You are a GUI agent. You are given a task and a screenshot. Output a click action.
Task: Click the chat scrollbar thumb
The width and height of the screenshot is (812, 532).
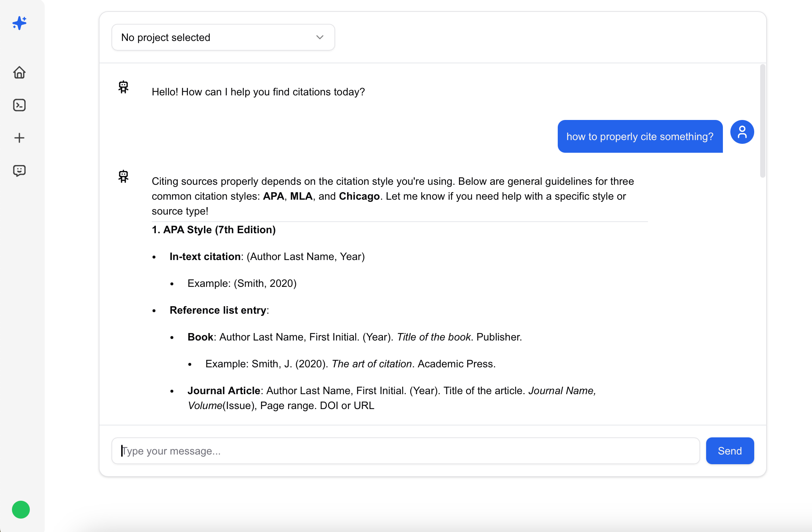point(762,121)
